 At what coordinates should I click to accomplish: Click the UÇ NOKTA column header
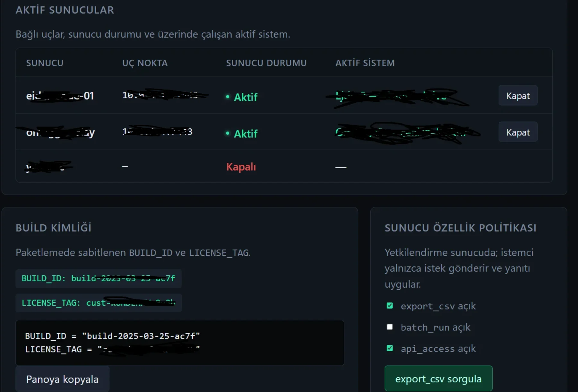point(145,63)
